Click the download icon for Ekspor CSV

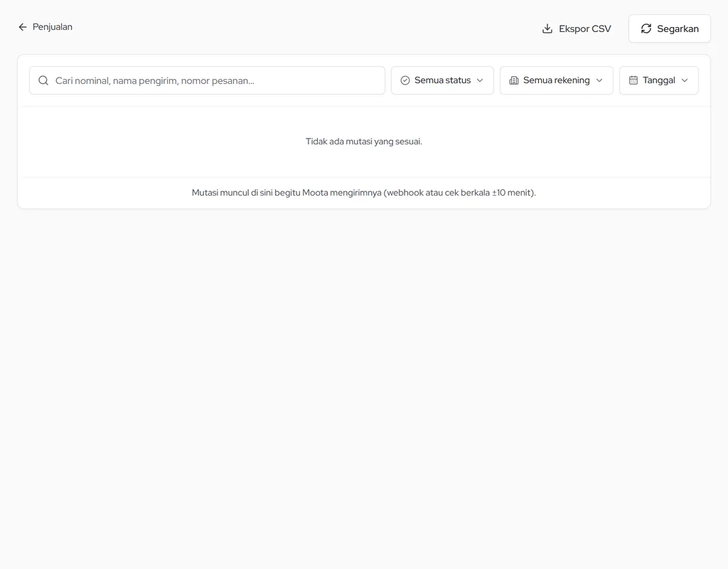click(547, 28)
